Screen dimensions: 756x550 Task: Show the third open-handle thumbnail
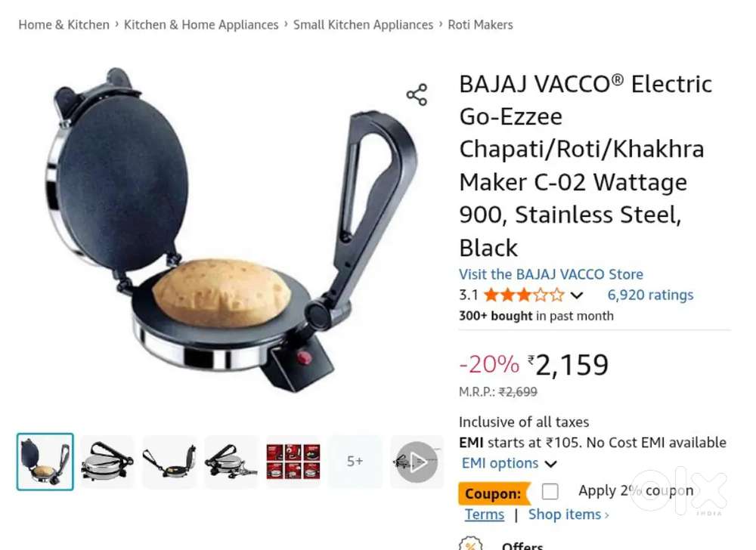click(x=169, y=462)
